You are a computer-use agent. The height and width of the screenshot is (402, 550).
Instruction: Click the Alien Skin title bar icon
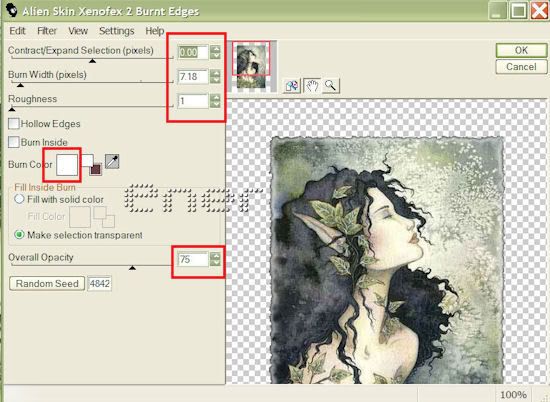(x=11, y=10)
